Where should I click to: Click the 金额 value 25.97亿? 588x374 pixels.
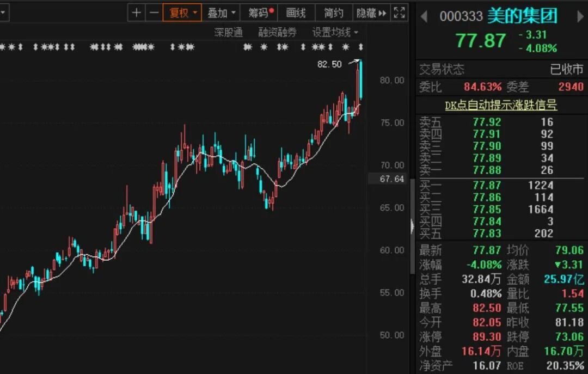[563, 279]
